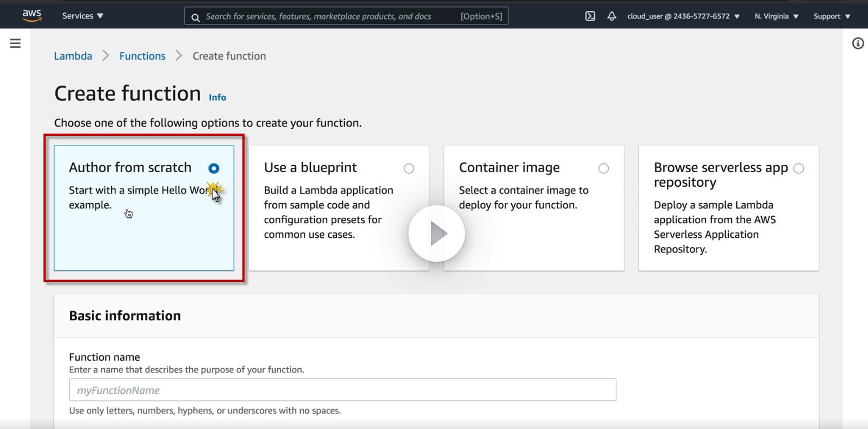Select the Use a blueprint radio button

pos(409,168)
